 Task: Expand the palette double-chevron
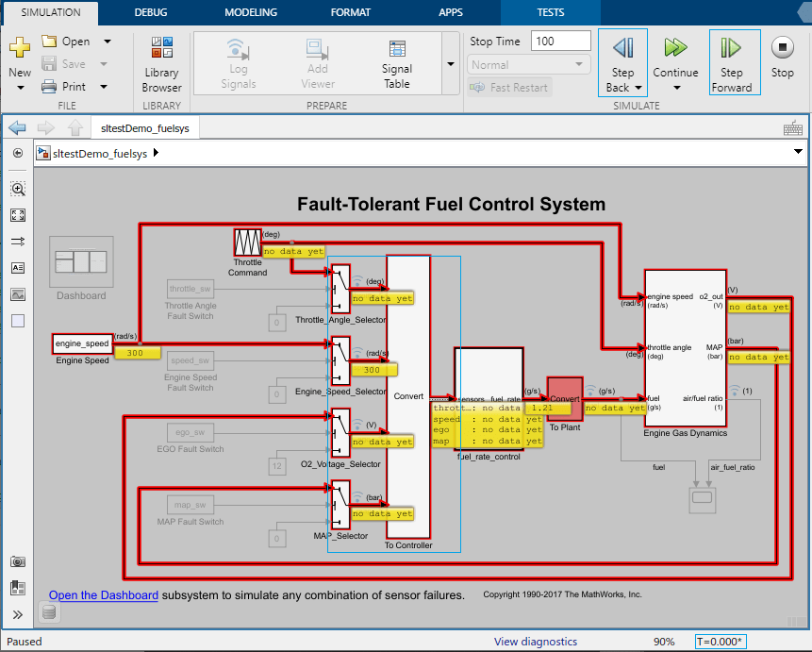(x=18, y=614)
